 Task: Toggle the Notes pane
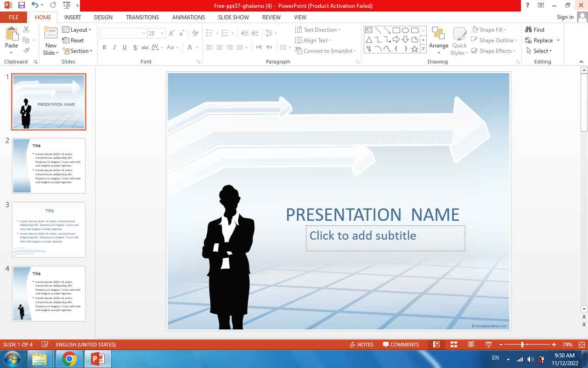(x=362, y=345)
